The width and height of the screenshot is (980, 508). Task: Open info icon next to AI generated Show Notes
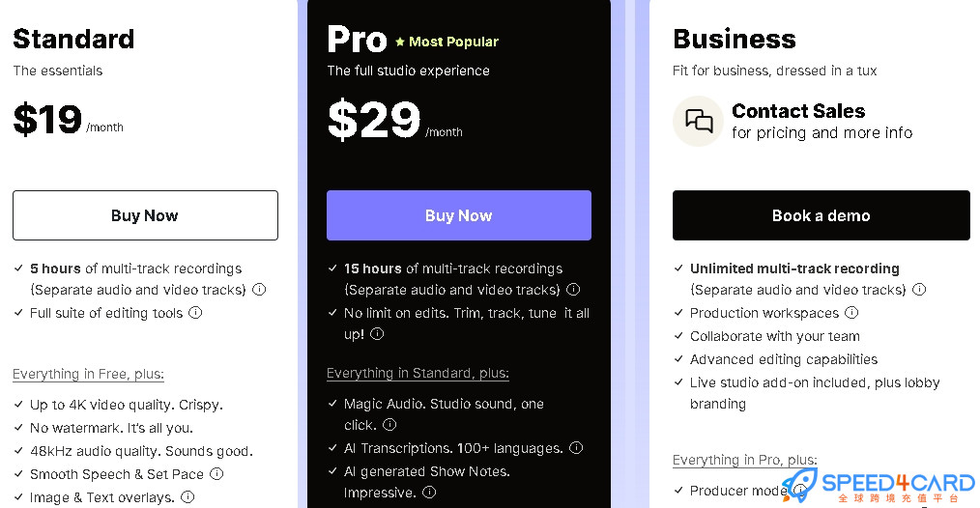coord(429,493)
